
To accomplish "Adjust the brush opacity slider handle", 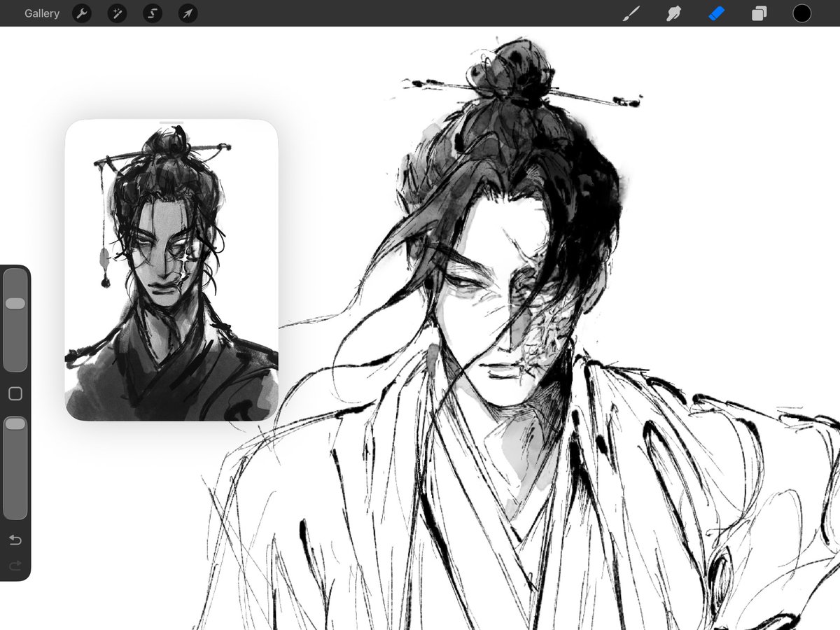I will click(15, 423).
